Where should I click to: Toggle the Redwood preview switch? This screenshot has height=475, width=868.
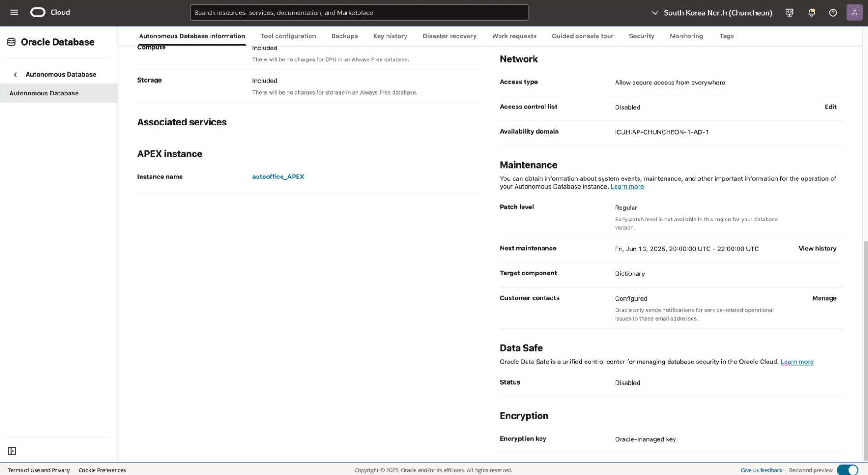(847, 470)
